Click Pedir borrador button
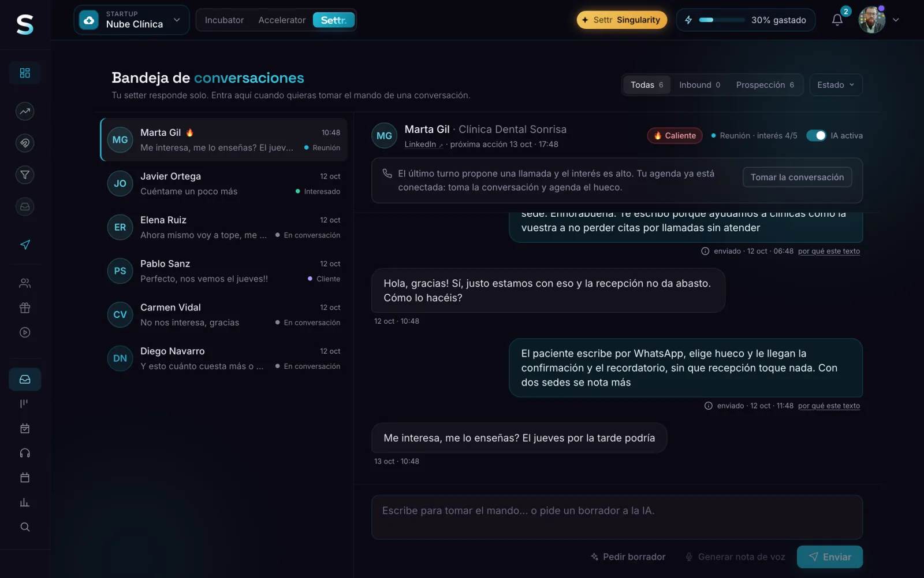Image resolution: width=924 pixels, height=578 pixels. (x=628, y=557)
